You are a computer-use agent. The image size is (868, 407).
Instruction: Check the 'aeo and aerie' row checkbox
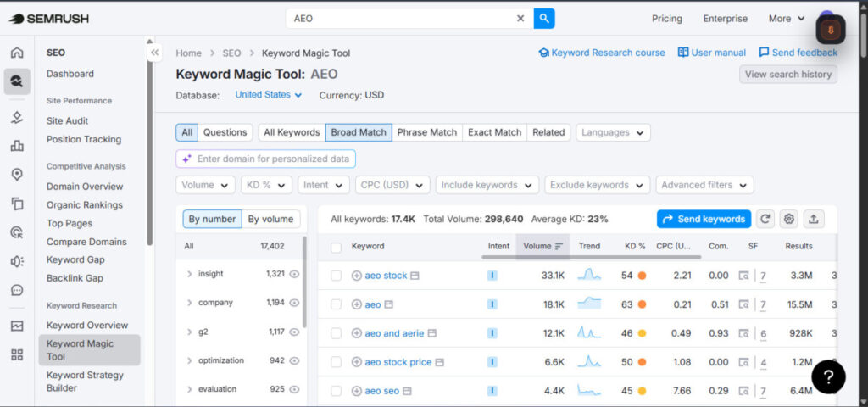click(336, 333)
